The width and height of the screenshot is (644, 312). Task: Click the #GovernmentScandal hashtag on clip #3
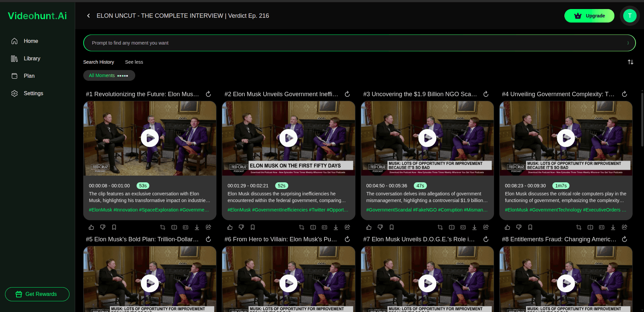point(389,210)
